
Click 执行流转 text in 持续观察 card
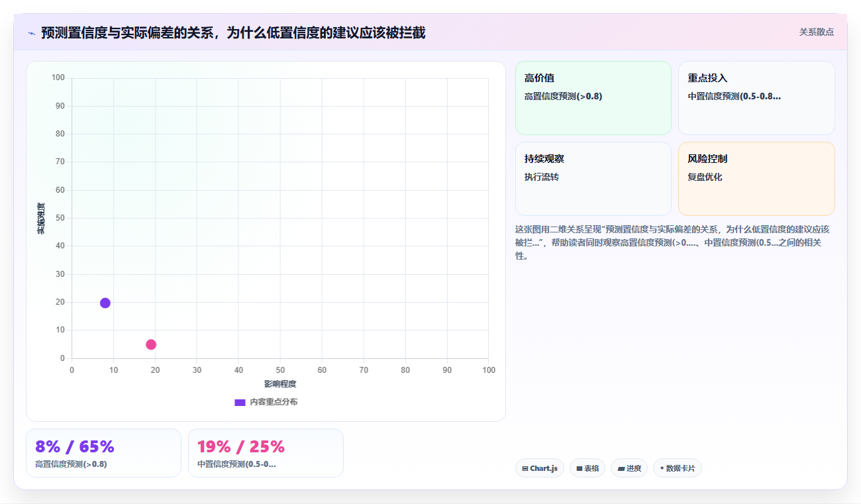tap(541, 177)
